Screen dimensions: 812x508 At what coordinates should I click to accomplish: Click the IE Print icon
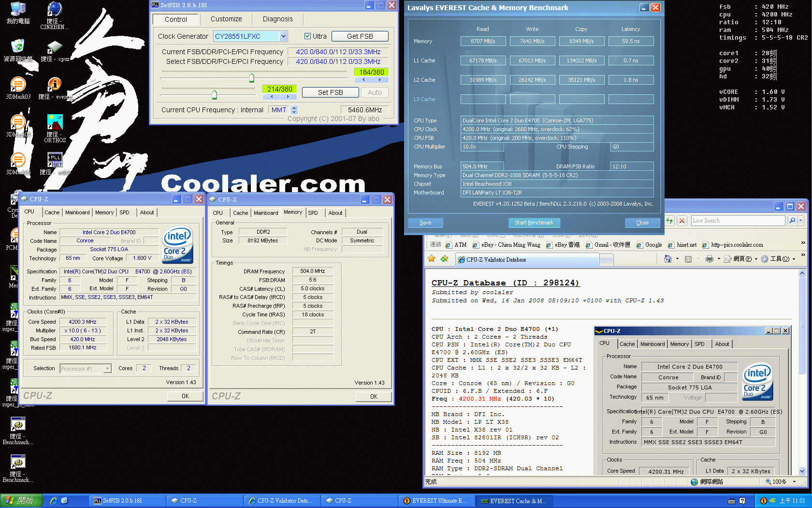point(710,259)
